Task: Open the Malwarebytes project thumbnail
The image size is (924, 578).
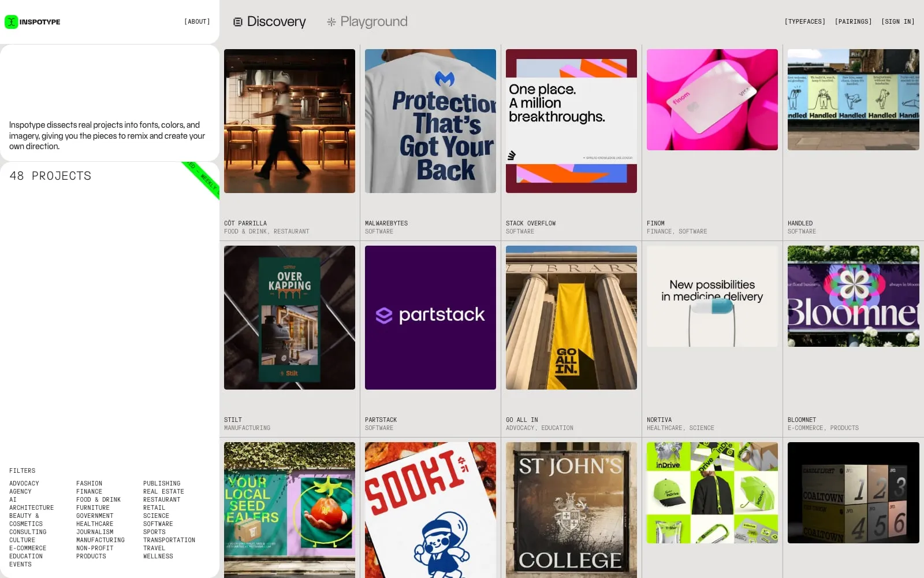Action: 430,121
